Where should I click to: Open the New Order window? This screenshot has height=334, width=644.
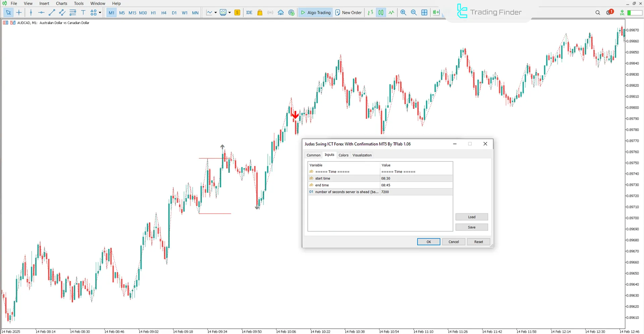[348, 12]
